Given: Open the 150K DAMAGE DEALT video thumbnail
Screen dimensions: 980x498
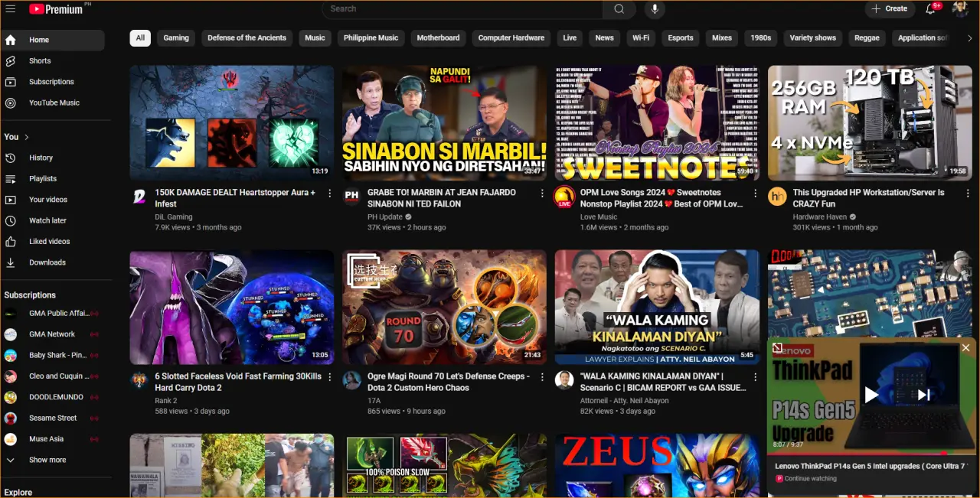Looking at the screenshot, I should (x=231, y=122).
